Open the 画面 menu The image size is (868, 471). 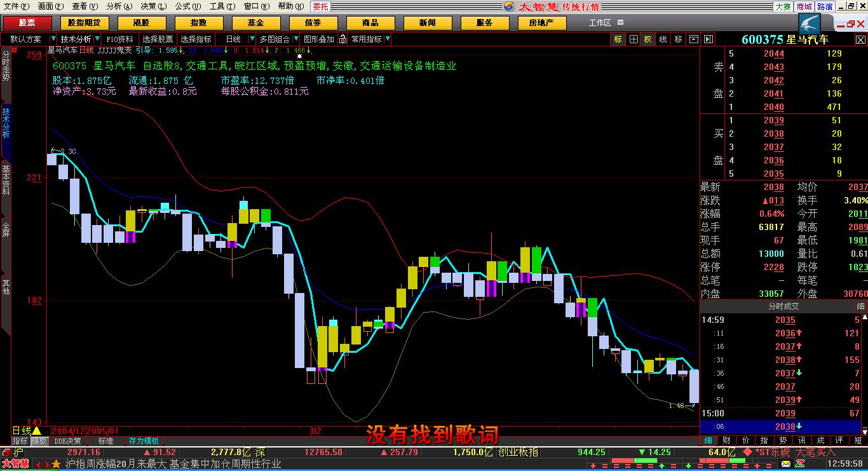point(50,6)
